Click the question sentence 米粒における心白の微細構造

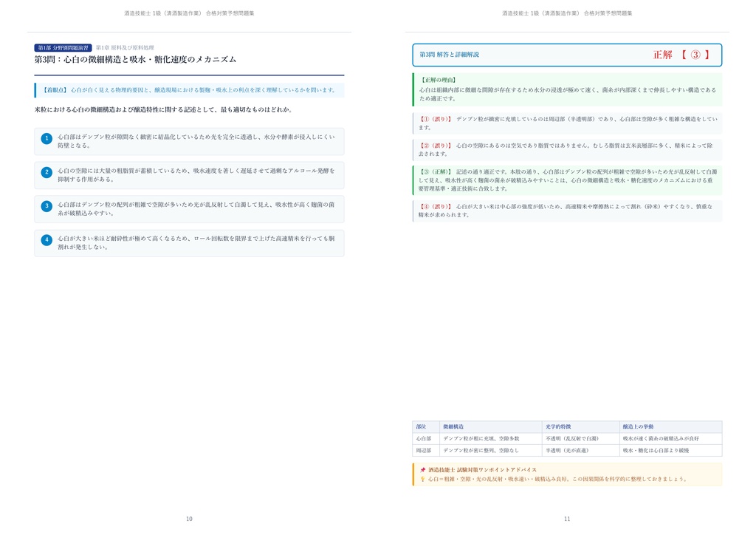163,110
